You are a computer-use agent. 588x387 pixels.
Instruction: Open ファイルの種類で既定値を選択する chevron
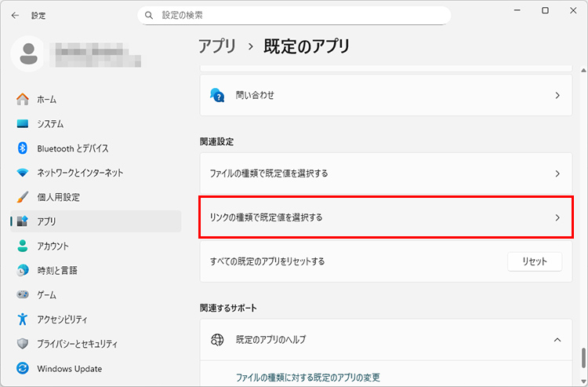pyautogui.click(x=557, y=173)
